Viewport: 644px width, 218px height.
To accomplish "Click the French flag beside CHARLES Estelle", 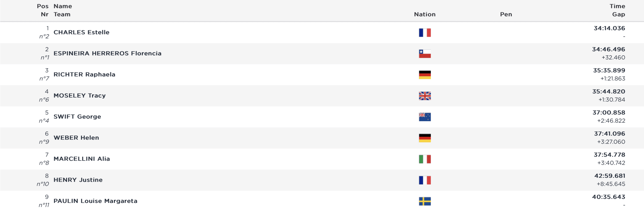I will tap(425, 33).
